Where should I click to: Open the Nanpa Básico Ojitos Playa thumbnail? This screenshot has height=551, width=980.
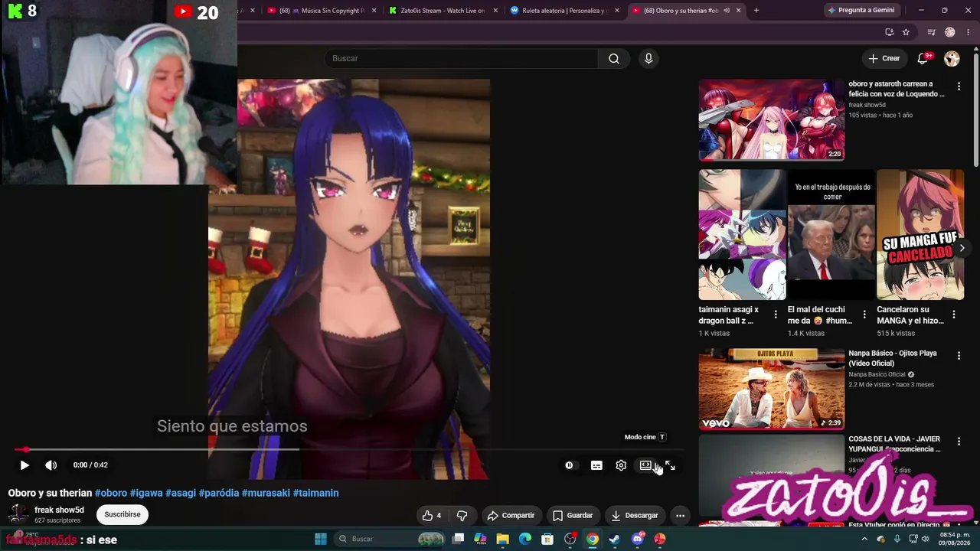pyautogui.click(x=772, y=390)
